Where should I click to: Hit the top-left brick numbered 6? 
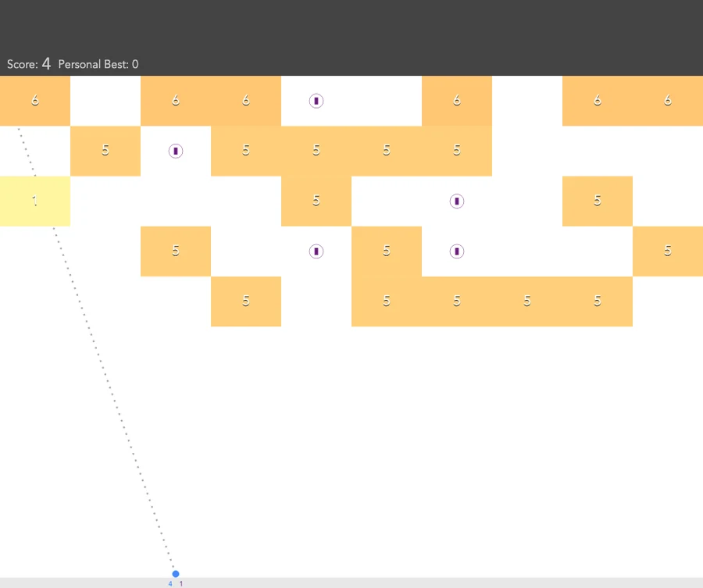click(x=35, y=101)
